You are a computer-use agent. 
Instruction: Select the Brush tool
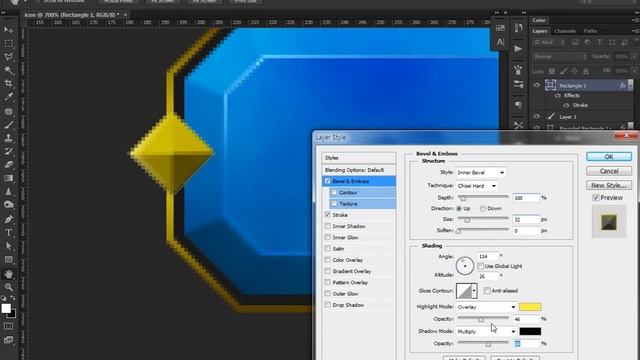tap(8, 124)
